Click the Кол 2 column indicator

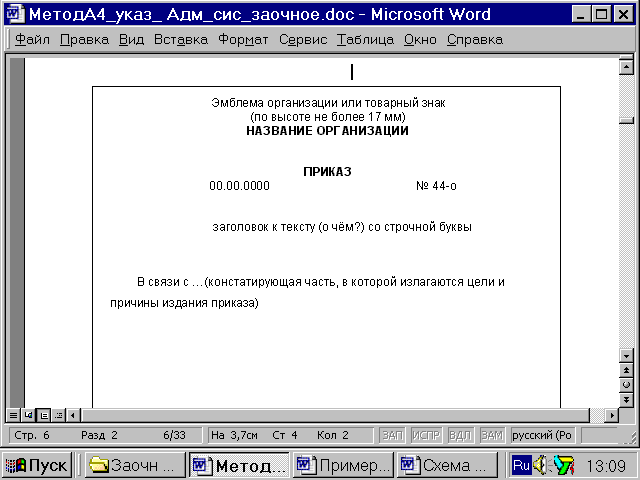[x=333, y=436]
